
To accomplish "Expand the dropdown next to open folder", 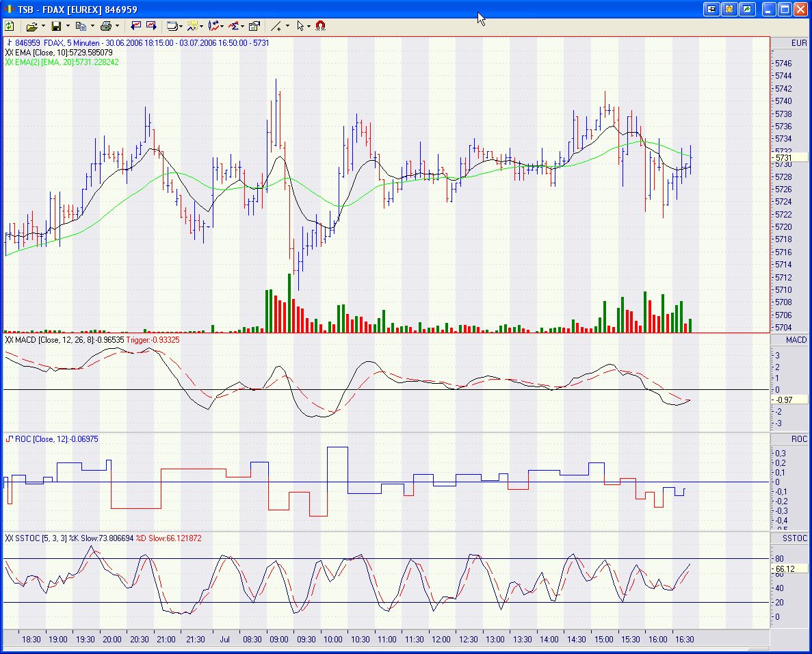I will 43,26.
